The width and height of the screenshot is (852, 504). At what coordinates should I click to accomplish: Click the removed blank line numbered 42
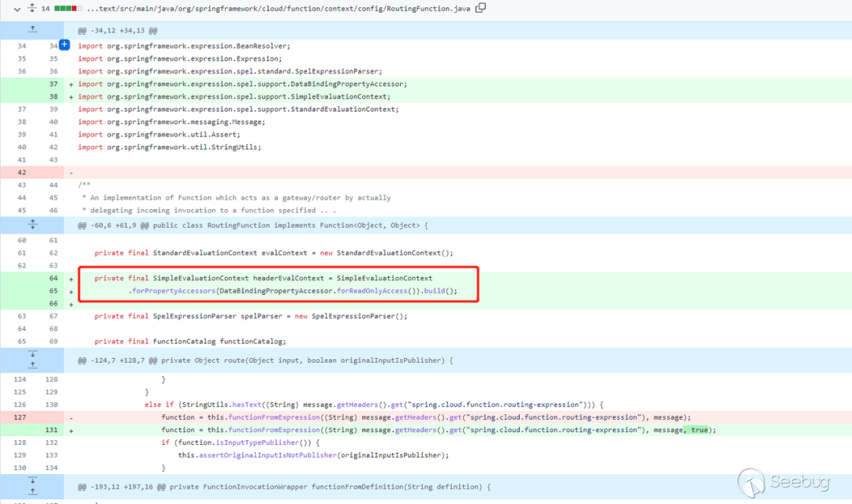click(x=426, y=172)
